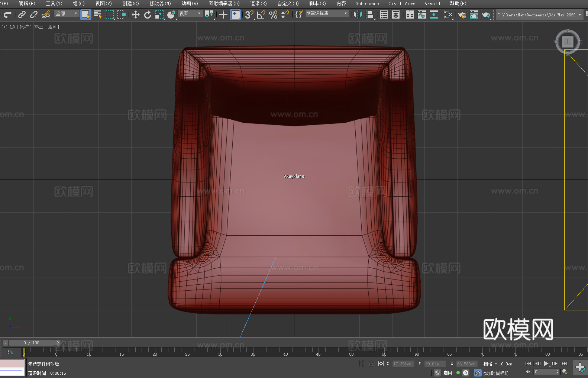The image size is (588, 378).
Task: Open Material Editor network icon
Action: (x=448, y=14)
